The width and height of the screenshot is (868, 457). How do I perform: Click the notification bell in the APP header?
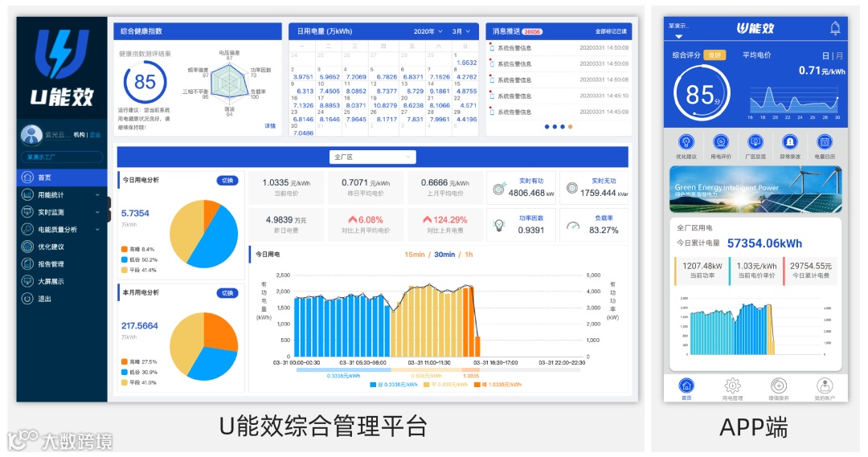point(835,28)
